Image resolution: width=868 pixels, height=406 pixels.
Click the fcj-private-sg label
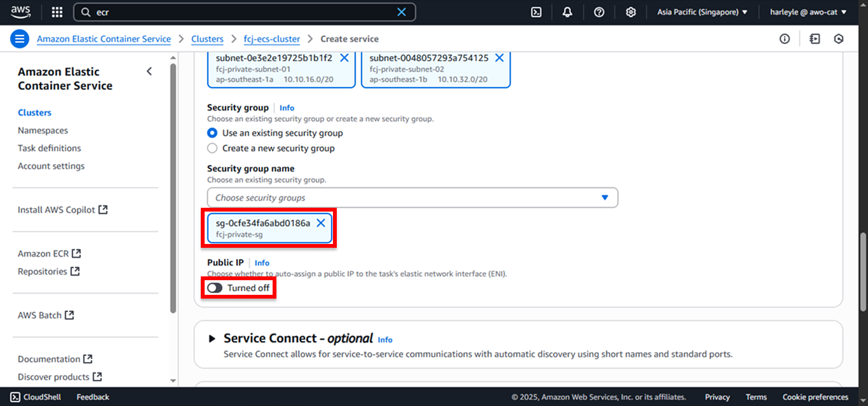[x=240, y=234]
